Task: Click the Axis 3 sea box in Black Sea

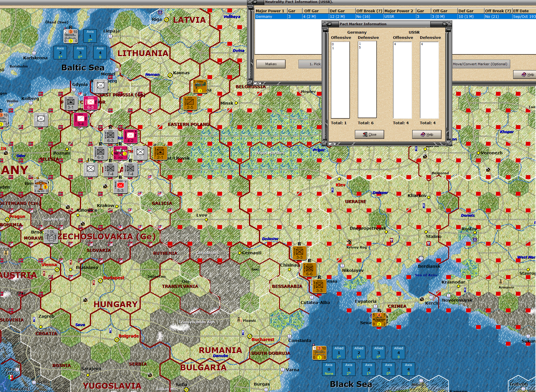Action: point(389,369)
